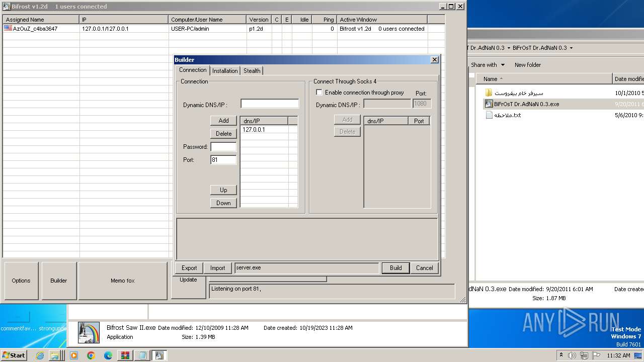This screenshot has width=644, height=362.
Task: Close the Builder dialog with X
Action: pos(435,59)
